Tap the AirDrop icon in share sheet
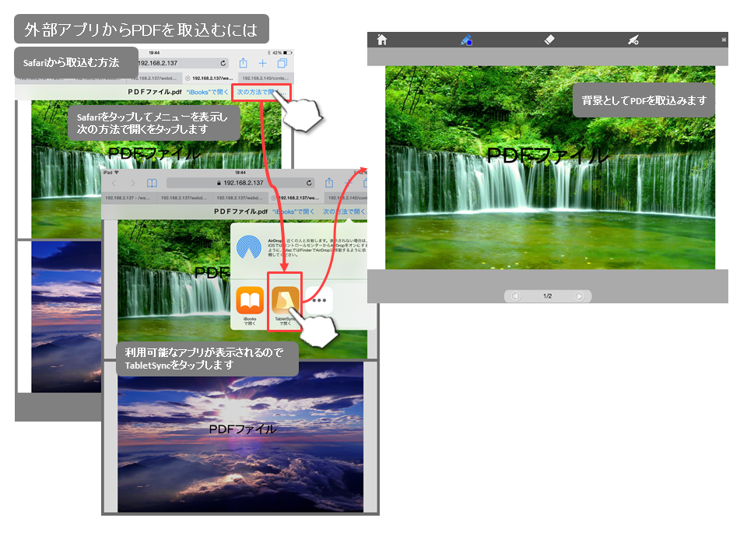 click(250, 248)
